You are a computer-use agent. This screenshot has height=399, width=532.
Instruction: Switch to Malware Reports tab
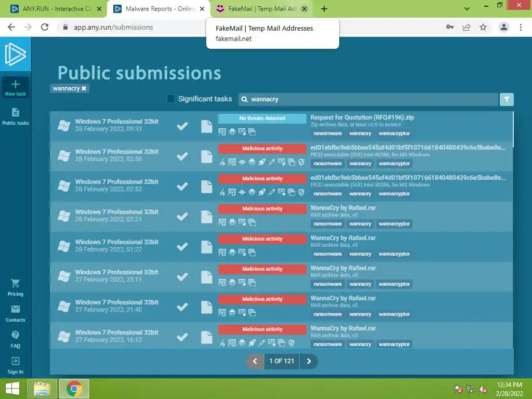159,9
